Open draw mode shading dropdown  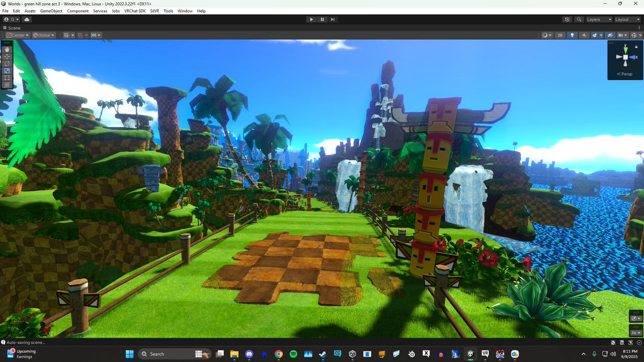[546, 35]
